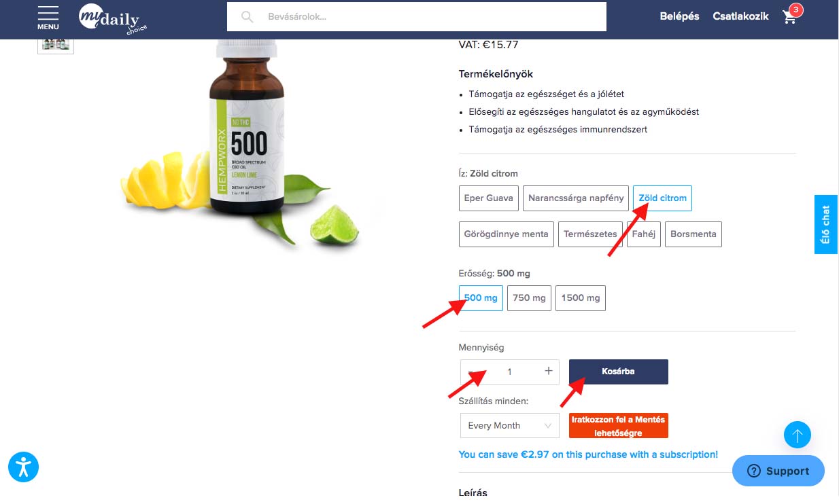Add product with the Kosárba button

click(619, 372)
